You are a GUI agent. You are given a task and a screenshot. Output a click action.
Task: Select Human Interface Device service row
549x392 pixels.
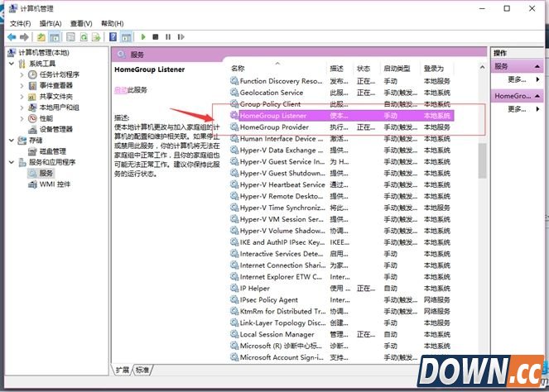coord(342,139)
